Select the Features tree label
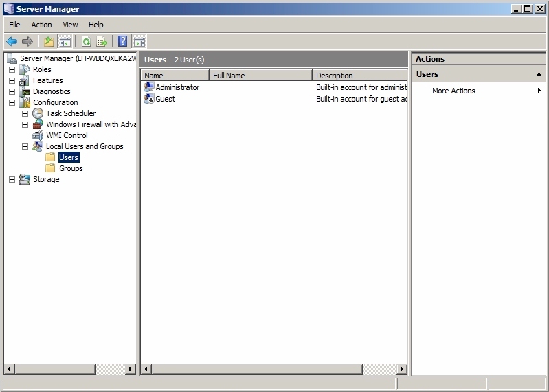Viewport: 549px width, 392px height. 48,80
